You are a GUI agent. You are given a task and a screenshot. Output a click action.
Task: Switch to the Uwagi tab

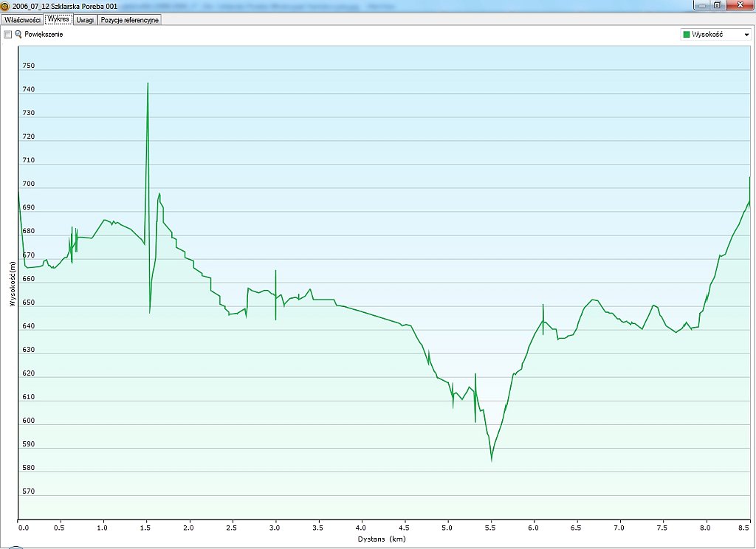[85, 20]
